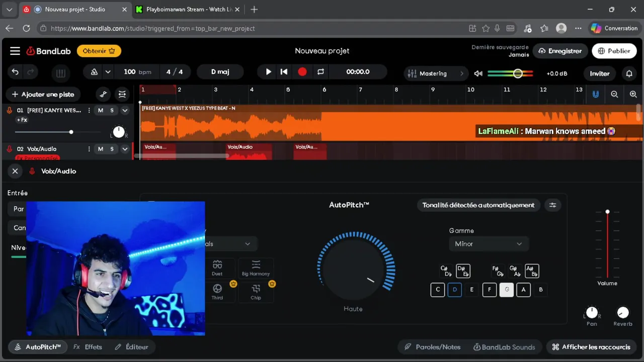The height and width of the screenshot is (362, 644).
Task: Open options for the Voix/Audio track
Action: tap(89, 149)
